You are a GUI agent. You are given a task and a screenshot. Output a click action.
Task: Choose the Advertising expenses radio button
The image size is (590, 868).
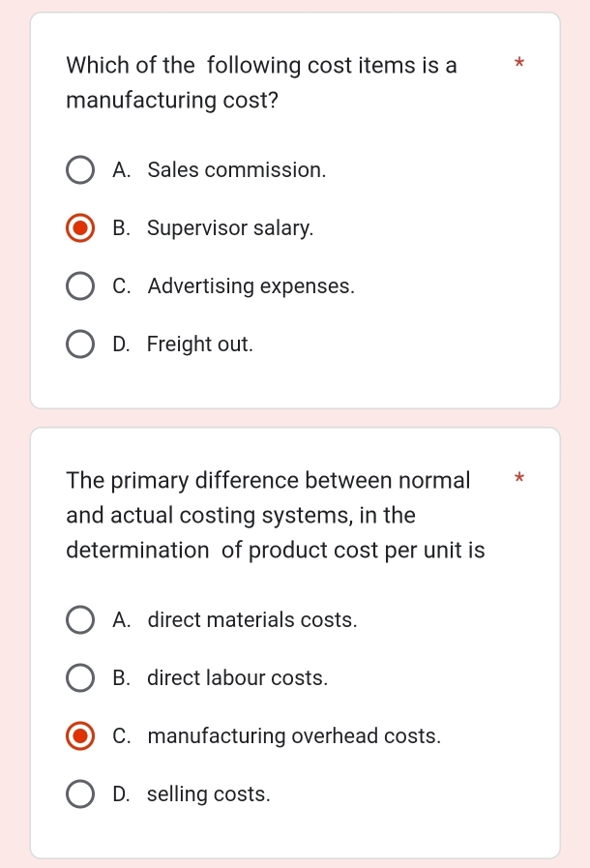[80, 287]
